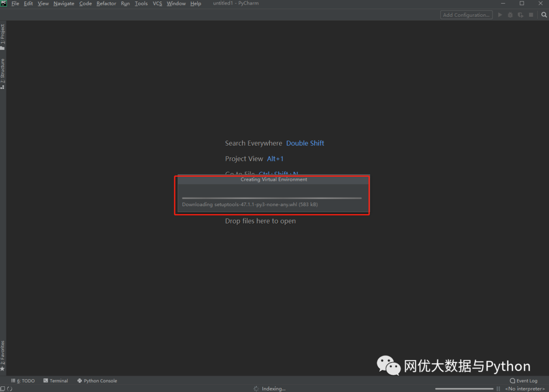Open the No interpreter selector

tap(525, 388)
